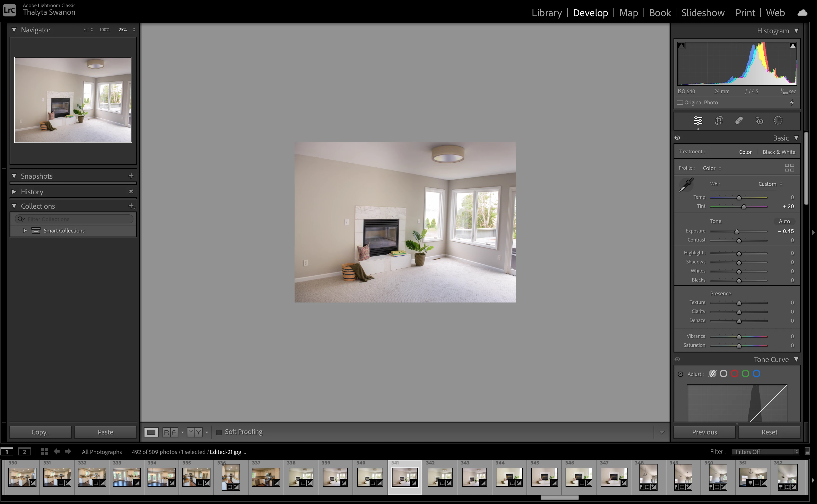Select the Red Eye Correction tool
The width and height of the screenshot is (817, 504).
pyautogui.click(x=759, y=121)
